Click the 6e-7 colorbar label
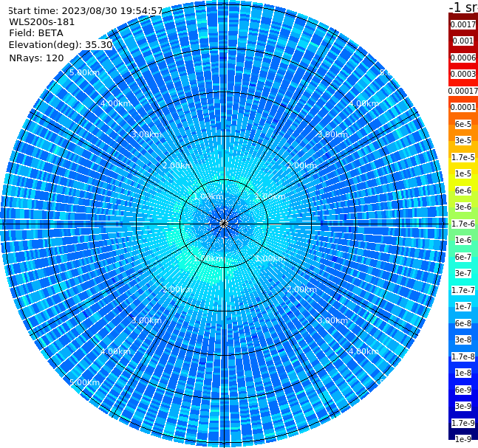The image size is (478, 448). (463, 257)
